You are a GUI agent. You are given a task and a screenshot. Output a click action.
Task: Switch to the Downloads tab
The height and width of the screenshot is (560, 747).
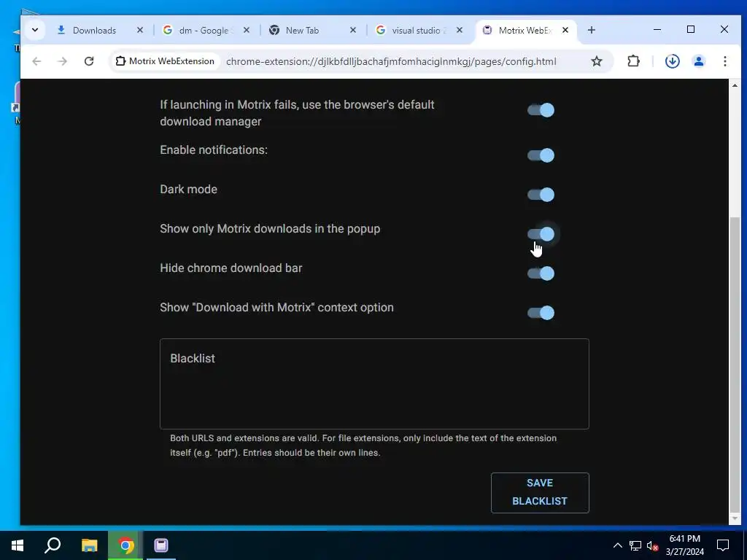[94, 30]
